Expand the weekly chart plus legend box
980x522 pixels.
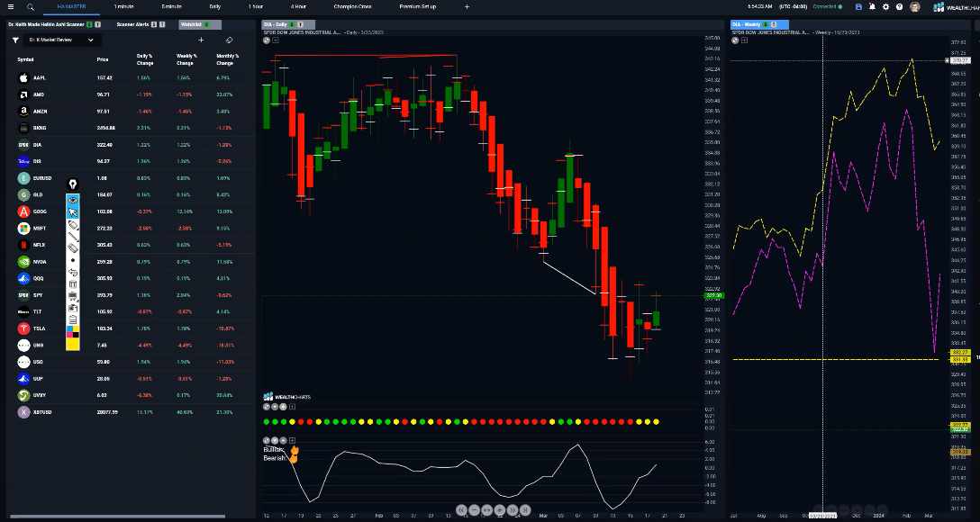[744, 40]
